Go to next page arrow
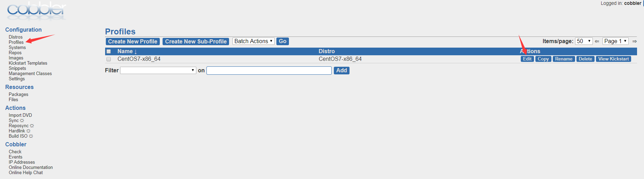644x179 pixels. coord(635,41)
